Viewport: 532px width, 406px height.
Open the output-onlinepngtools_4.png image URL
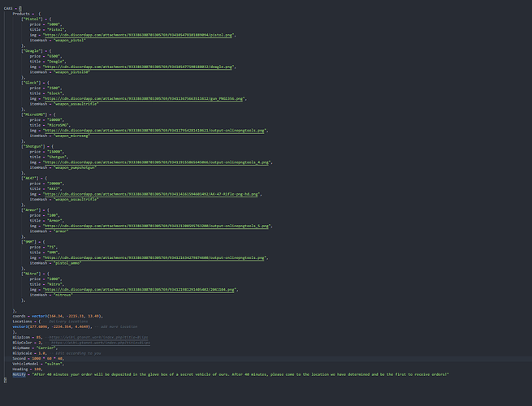pyautogui.click(x=157, y=162)
